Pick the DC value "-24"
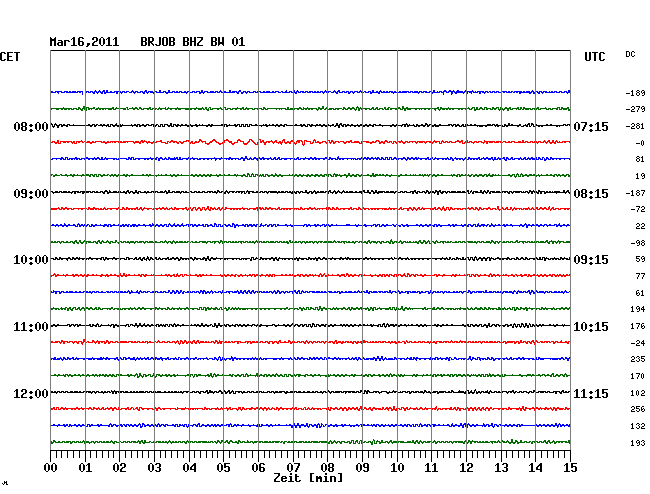Image resolution: width=650 pixels, height=494 pixels. (638, 344)
